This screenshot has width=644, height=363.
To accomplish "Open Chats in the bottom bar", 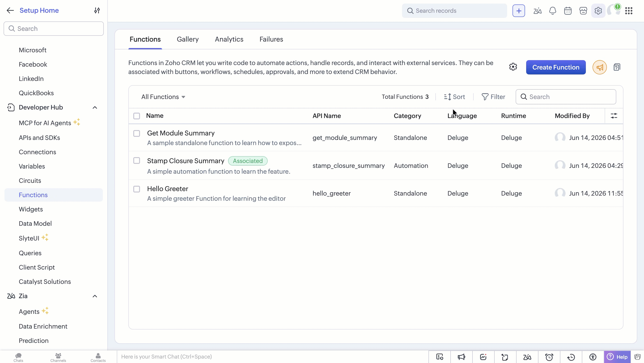I will (x=18, y=357).
